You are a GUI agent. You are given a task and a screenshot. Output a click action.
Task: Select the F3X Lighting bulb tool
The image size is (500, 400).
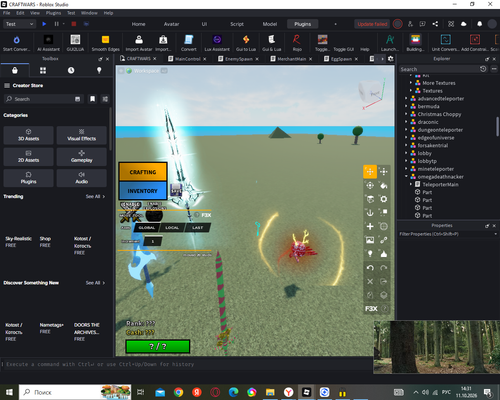[x=370, y=254]
